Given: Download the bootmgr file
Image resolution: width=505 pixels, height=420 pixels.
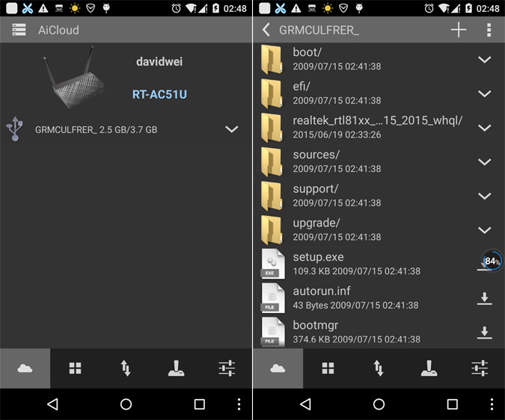Looking at the screenshot, I should click(x=484, y=333).
